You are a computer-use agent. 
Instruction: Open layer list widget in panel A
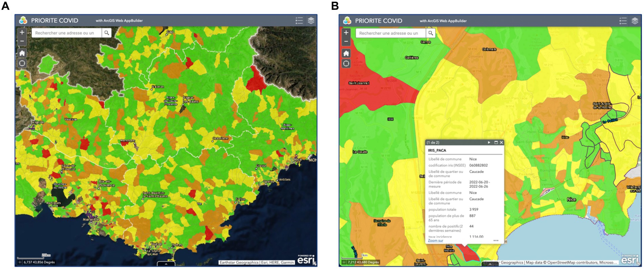click(311, 21)
